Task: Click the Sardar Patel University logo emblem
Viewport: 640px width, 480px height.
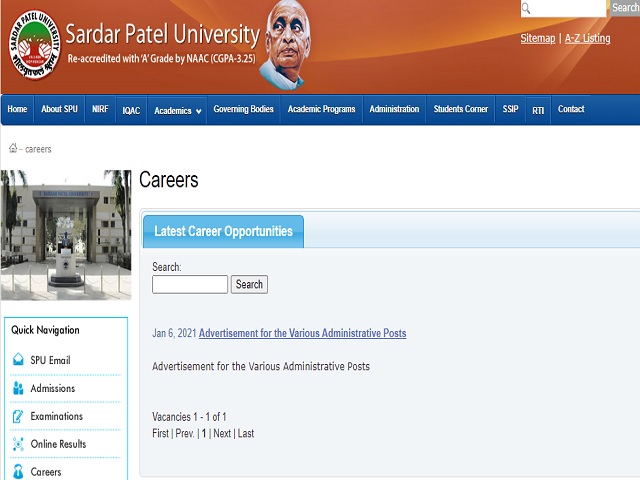Action: click(35, 45)
